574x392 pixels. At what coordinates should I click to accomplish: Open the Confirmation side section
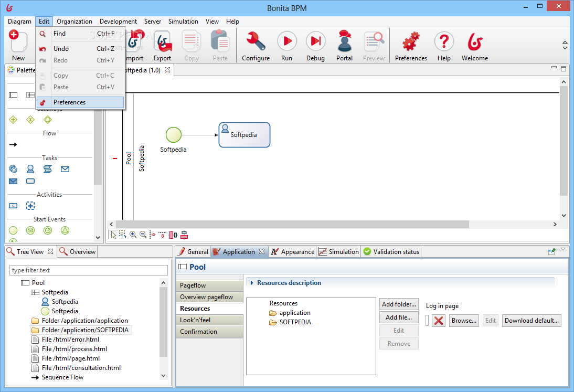[x=210, y=332]
